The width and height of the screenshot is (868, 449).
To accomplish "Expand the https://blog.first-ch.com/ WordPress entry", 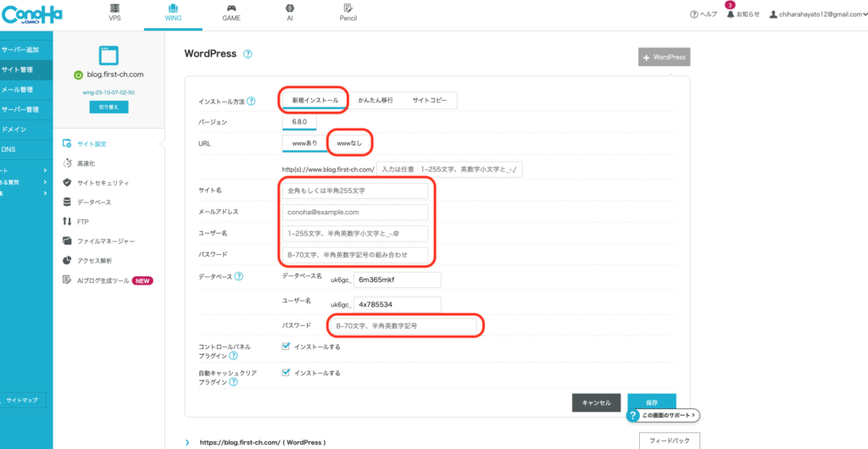I will tap(187, 442).
